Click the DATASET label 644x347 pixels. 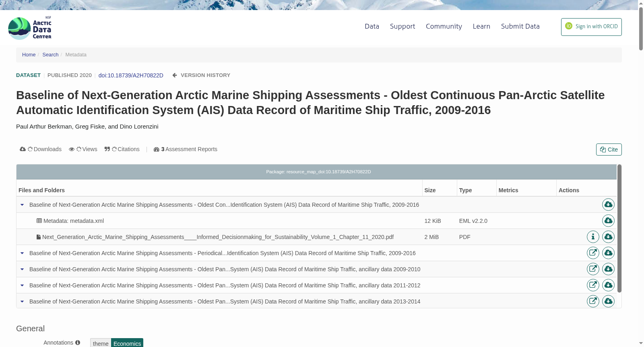[x=28, y=75]
